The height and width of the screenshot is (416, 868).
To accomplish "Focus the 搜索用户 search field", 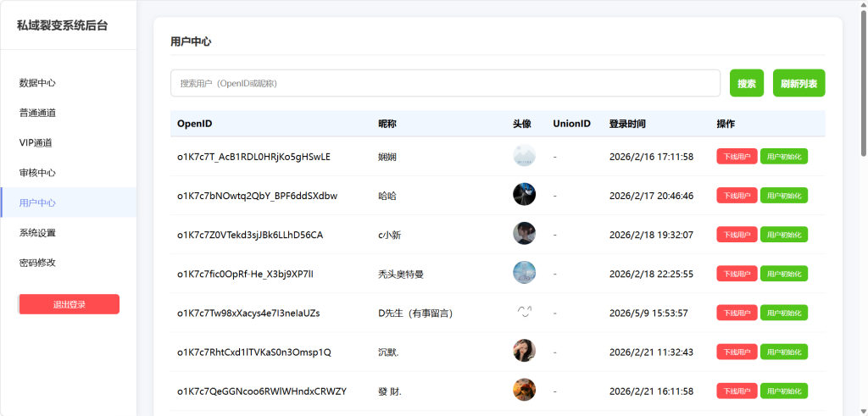I will tap(445, 83).
